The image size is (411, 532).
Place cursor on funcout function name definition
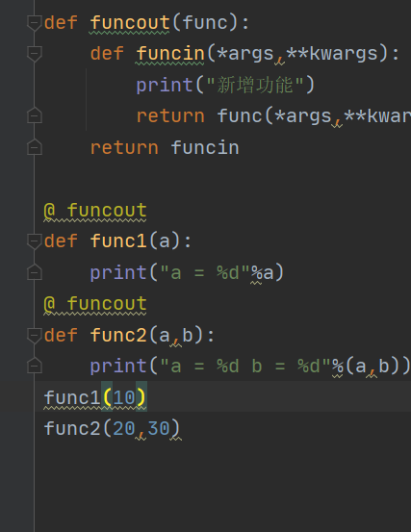coord(130,23)
